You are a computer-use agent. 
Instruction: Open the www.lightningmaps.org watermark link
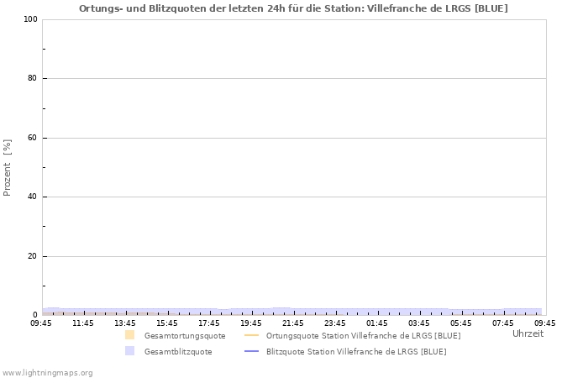click(47, 372)
